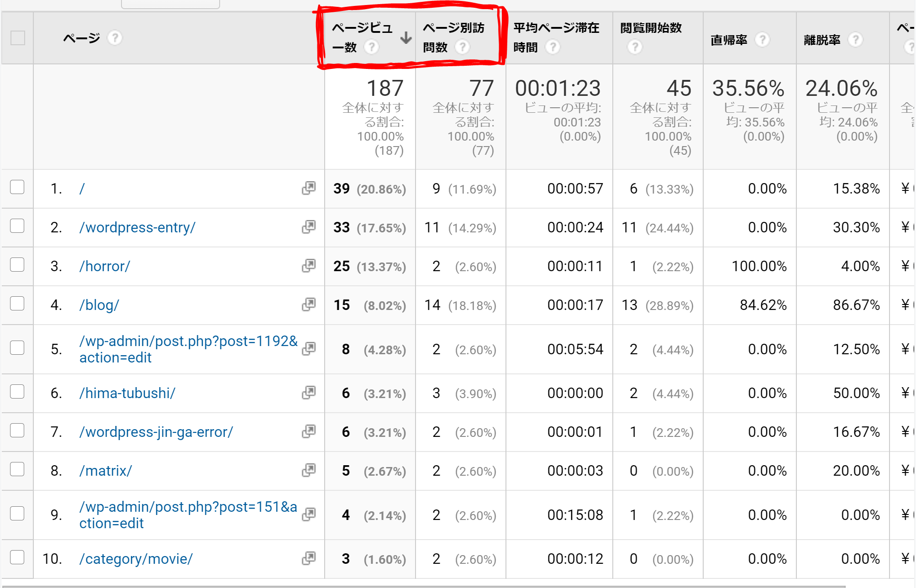
Task: Open /wordpress-entry/ in new window icon
Action: click(309, 227)
